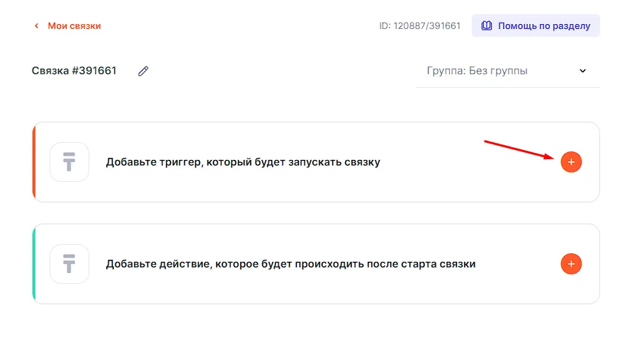Click the placeholder icon in the action card
Viewport: 644px width, 346px height.
point(69,264)
